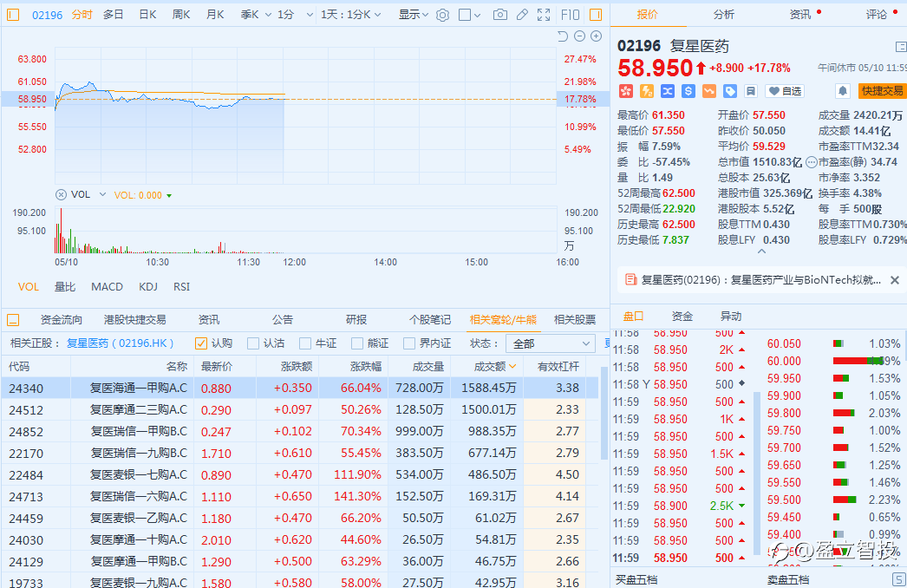Open chart settings gear icon
Screen dimensions: 907x588
pos(442,15)
